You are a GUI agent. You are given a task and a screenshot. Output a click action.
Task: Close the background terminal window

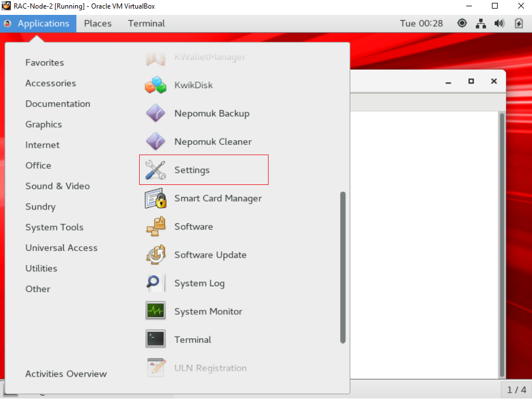494,81
